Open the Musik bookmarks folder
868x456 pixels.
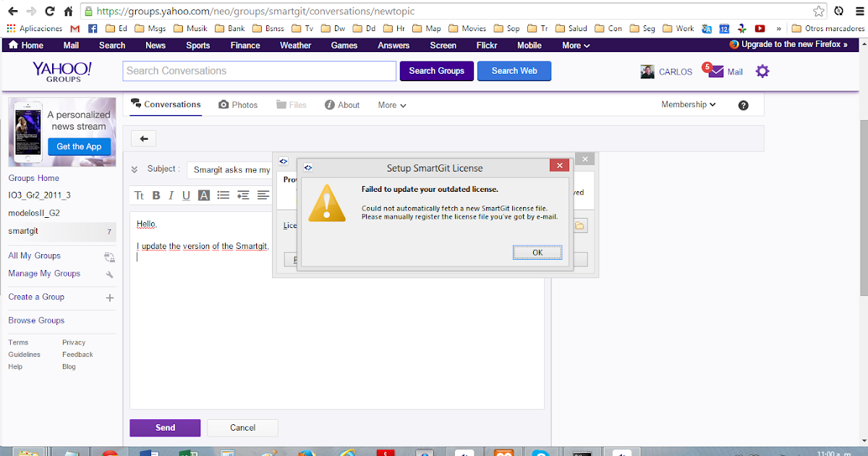pos(190,28)
